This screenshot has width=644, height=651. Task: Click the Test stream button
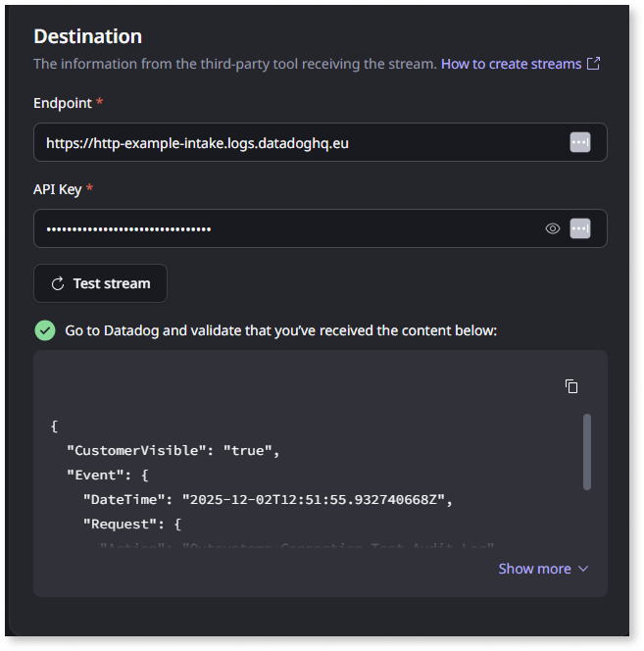tap(101, 283)
